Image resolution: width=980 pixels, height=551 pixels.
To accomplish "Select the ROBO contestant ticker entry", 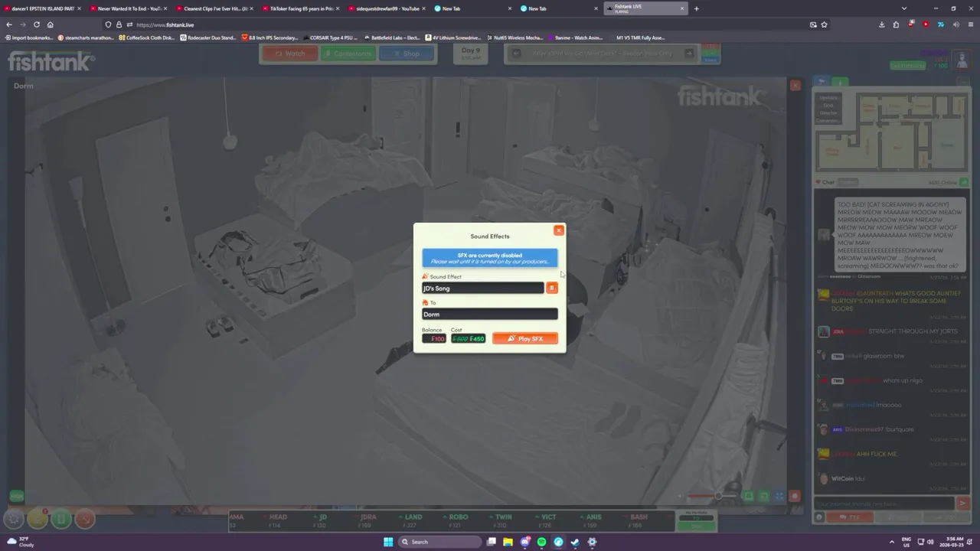I will (x=455, y=521).
